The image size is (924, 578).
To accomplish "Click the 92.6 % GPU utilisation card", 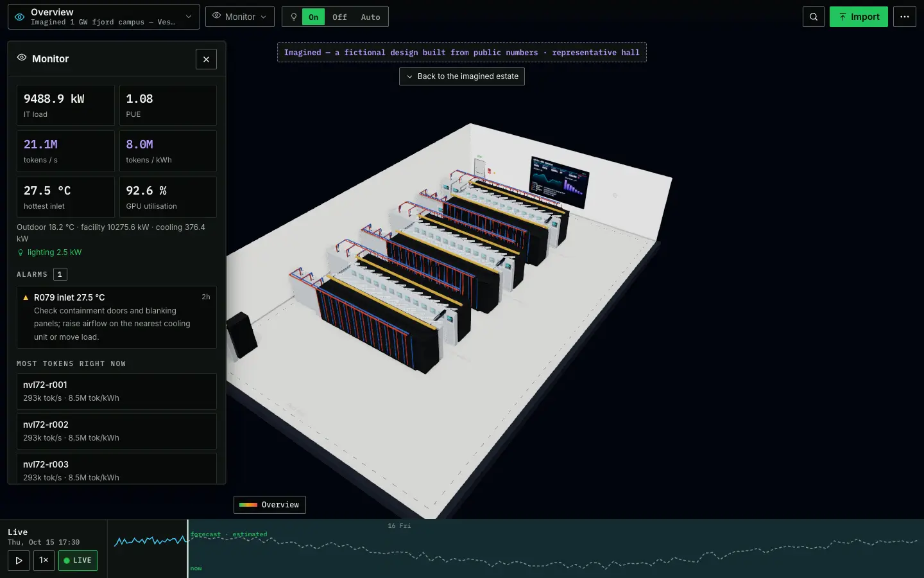I will click(168, 197).
